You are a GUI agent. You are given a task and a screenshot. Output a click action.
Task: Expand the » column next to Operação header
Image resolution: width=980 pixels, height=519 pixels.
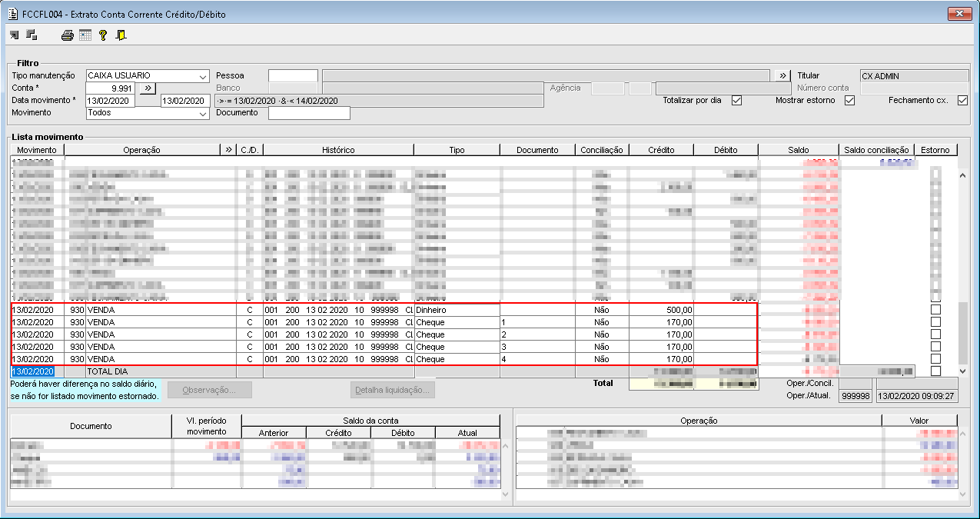228,150
